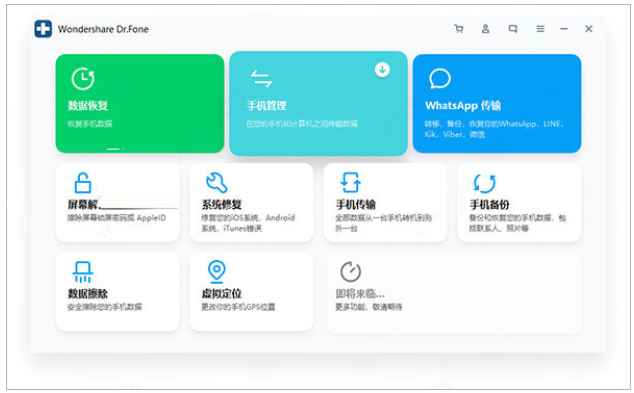This screenshot has width=634, height=393.
Task: Click the Dr.Fone logo icon
Action: [x=43, y=29]
